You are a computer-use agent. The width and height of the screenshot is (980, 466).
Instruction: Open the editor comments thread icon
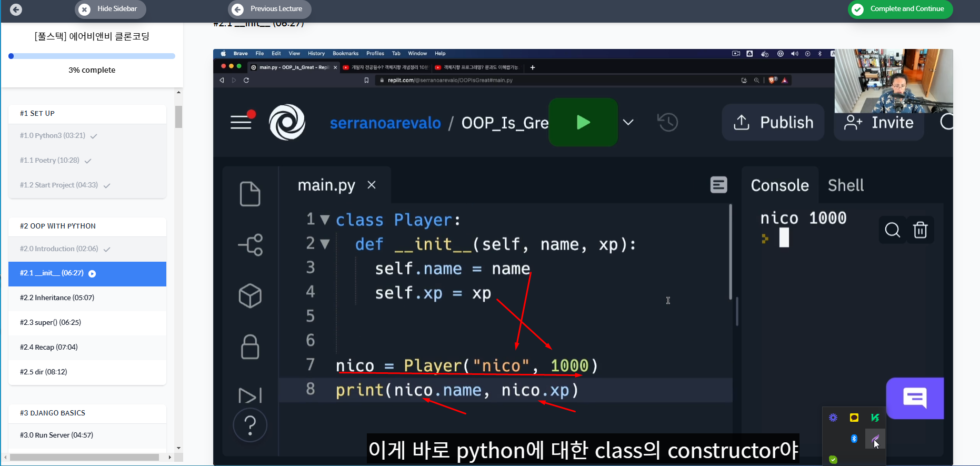(x=718, y=185)
